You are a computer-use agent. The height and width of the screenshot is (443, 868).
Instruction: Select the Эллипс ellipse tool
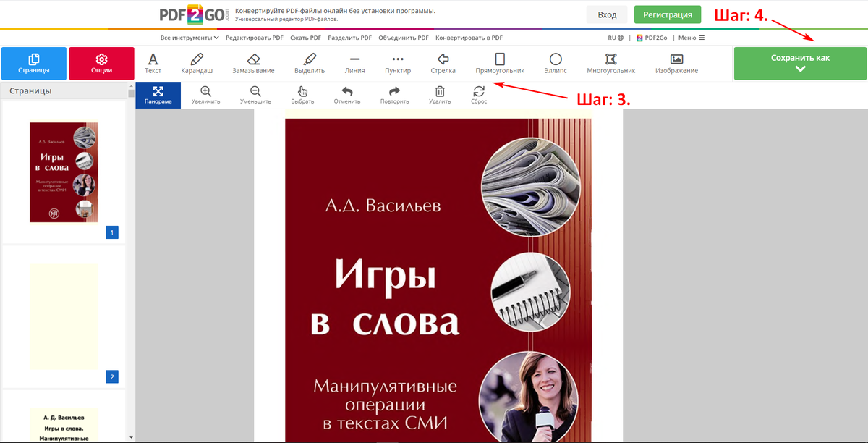[x=556, y=64]
